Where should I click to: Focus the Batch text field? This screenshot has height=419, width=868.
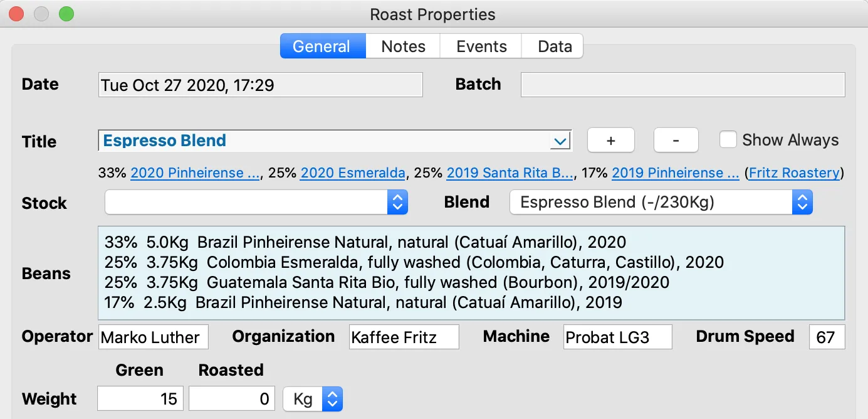click(682, 85)
